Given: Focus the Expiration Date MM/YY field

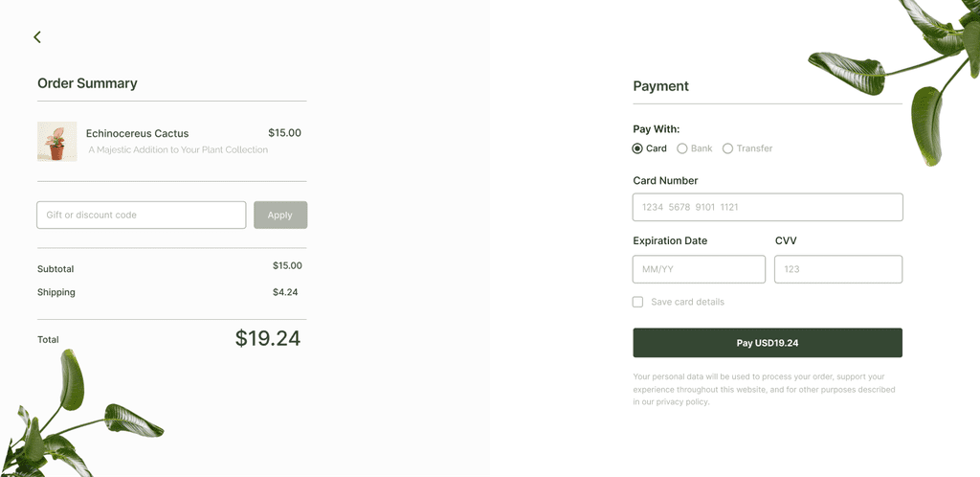Looking at the screenshot, I should point(699,269).
